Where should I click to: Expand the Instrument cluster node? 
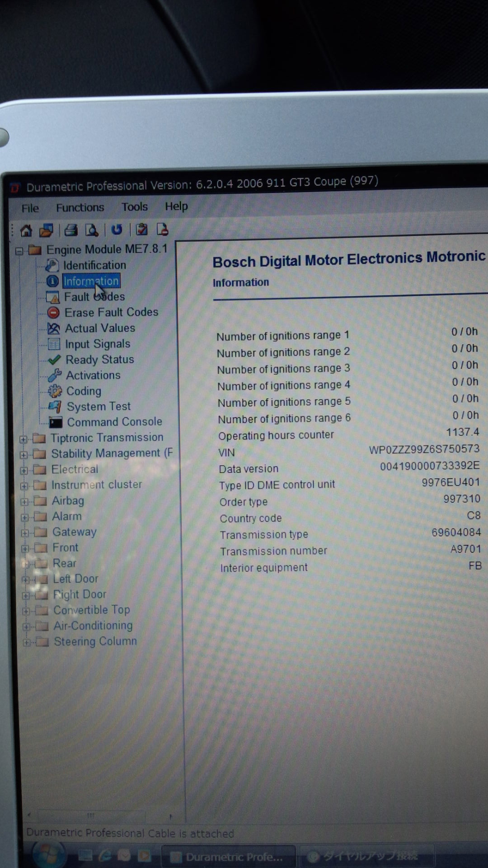tap(24, 486)
